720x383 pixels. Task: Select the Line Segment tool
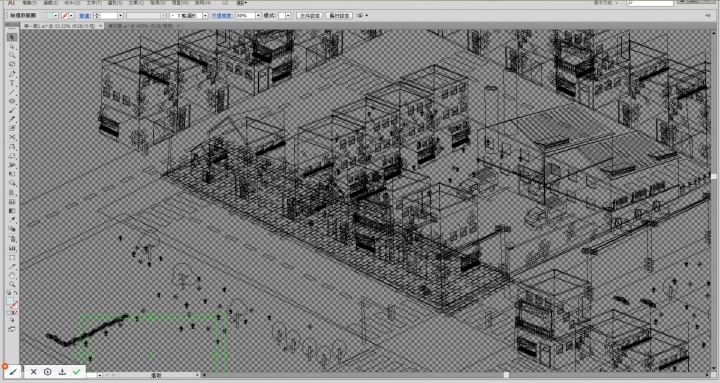12,92
